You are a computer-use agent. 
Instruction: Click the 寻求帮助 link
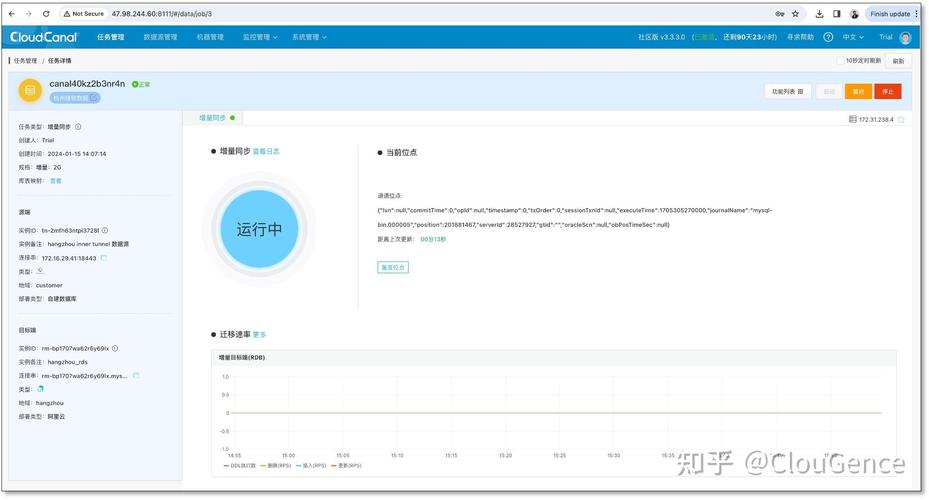pyautogui.click(x=800, y=37)
